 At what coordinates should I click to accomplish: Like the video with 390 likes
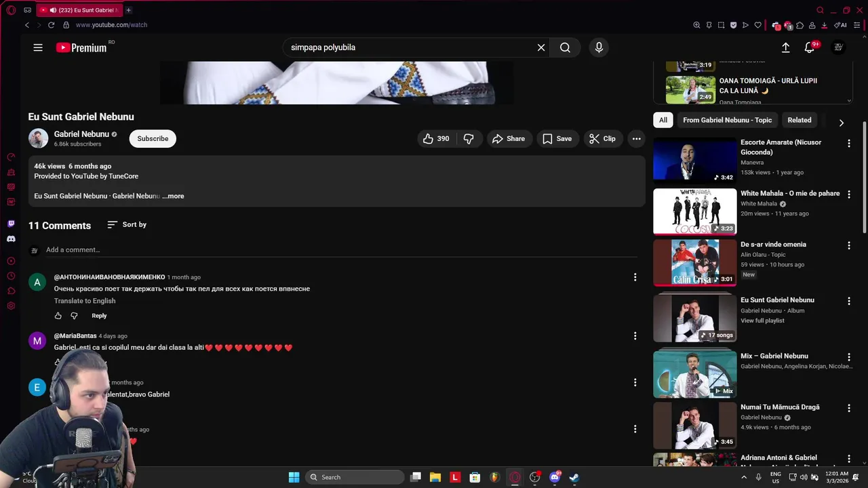click(436, 138)
